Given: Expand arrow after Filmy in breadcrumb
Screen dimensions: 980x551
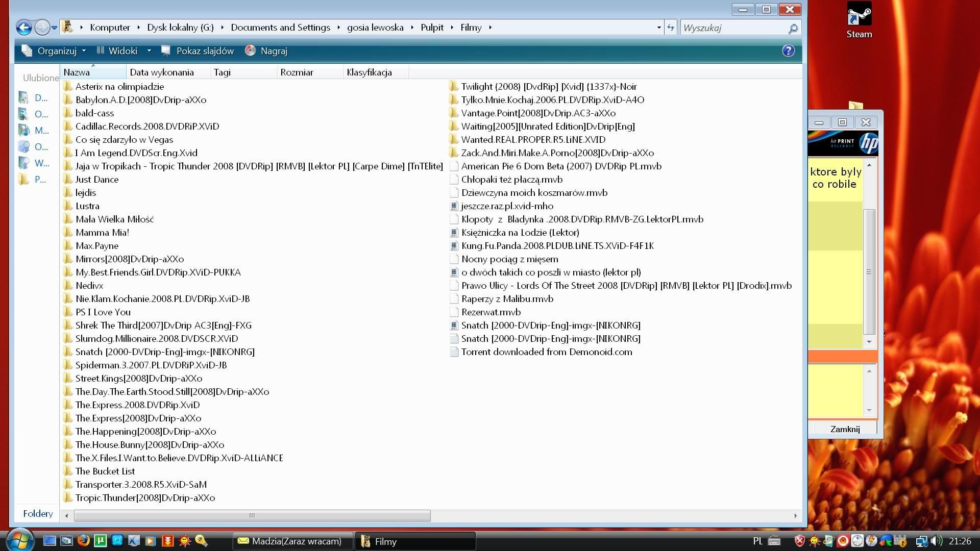Looking at the screenshot, I should click(x=490, y=28).
